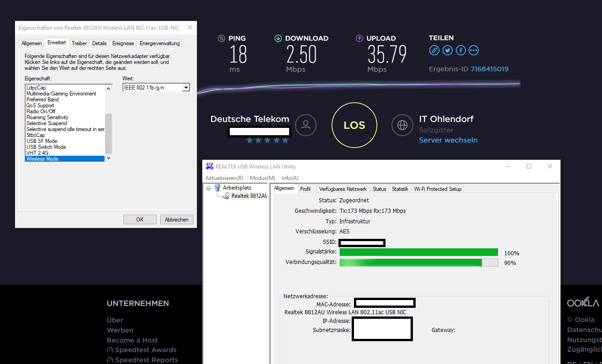
Task: Switch to Energieverwaltung tab
Action: (160, 43)
